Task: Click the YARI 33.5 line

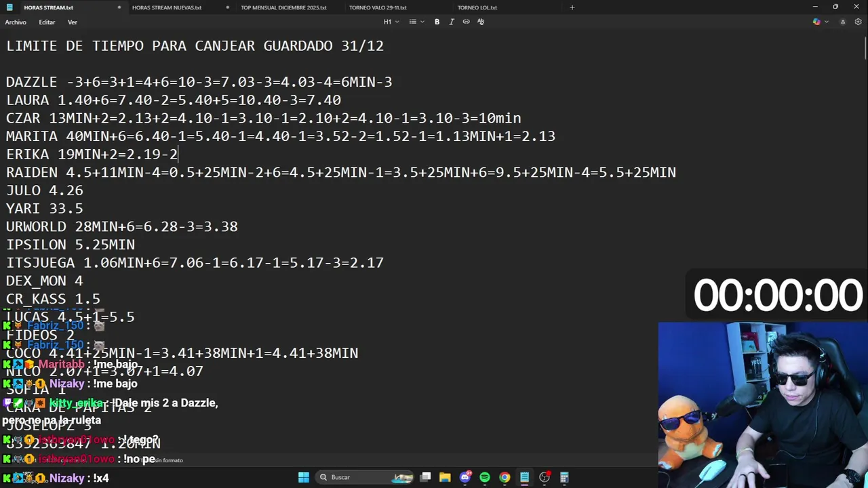Action: [x=45, y=209]
